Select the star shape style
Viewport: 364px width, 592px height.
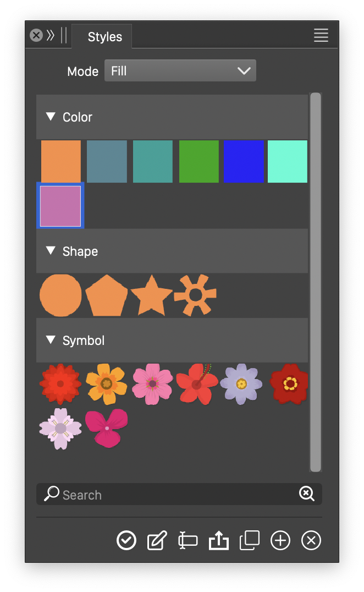[x=151, y=295]
